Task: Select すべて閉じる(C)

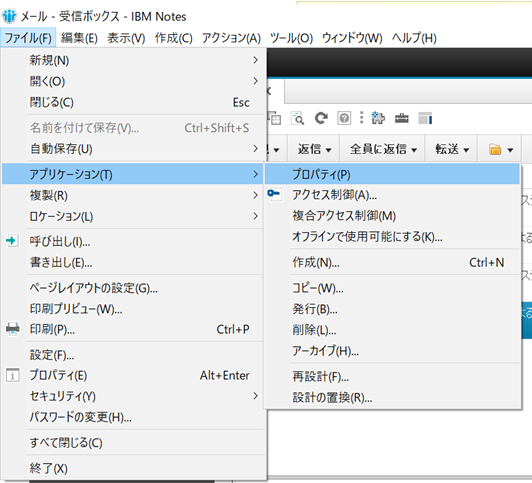Action: click(x=133, y=443)
